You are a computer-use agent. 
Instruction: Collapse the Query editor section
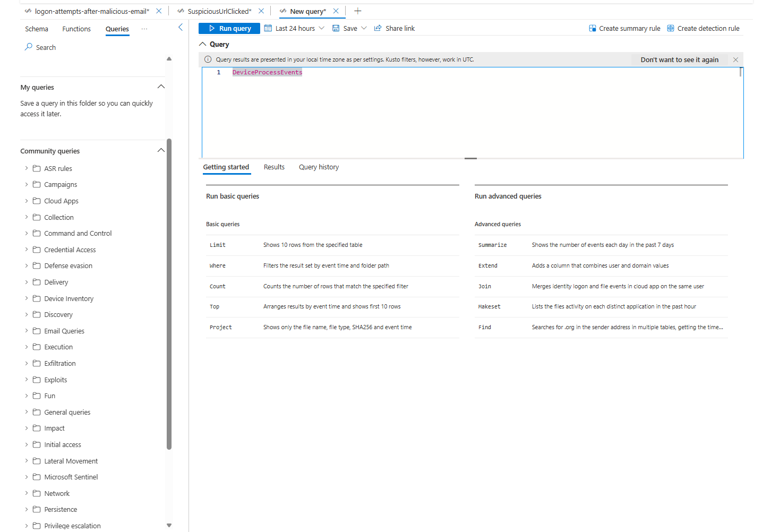point(203,45)
